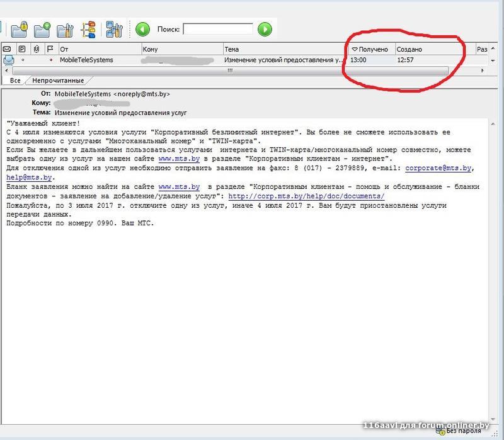Open the sorting office filters icon
Viewport: 504px width, 440px height.
tap(114, 30)
